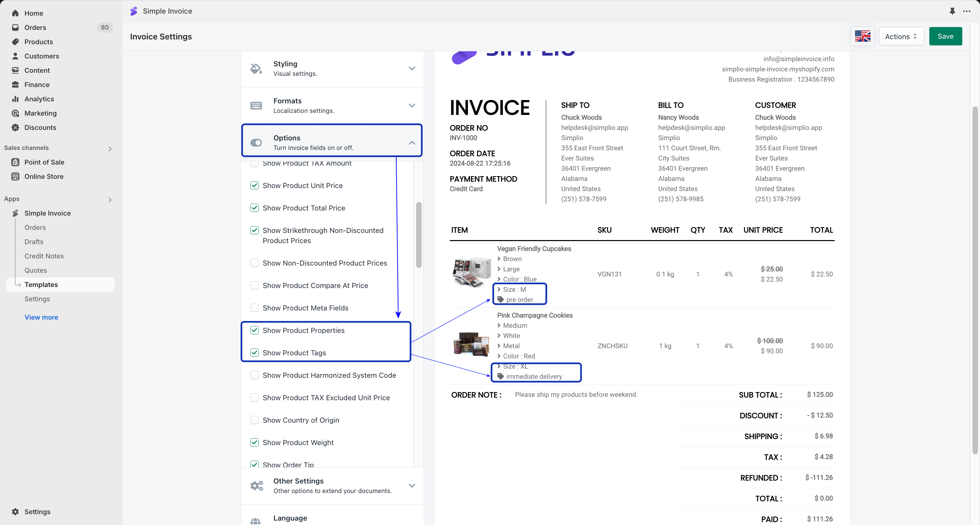Image resolution: width=980 pixels, height=525 pixels.
Task: Click the Point of Sale icon
Action: click(x=15, y=162)
